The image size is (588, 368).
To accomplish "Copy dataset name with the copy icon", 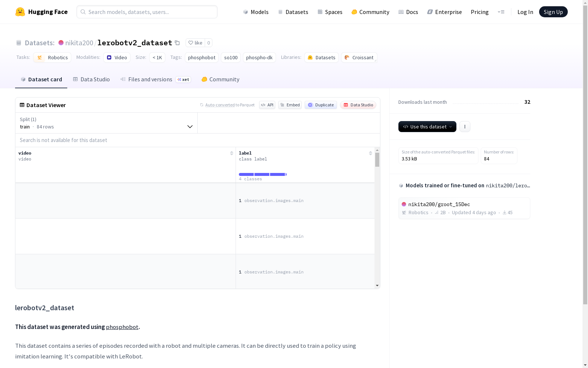I will pyautogui.click(x=177, y=43).
